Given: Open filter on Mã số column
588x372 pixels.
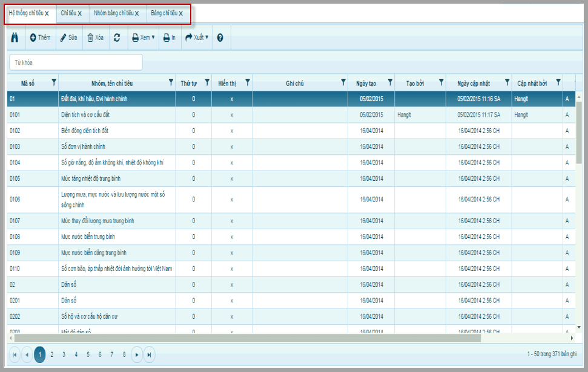Looking at the screenshot, I should point(54,82).
